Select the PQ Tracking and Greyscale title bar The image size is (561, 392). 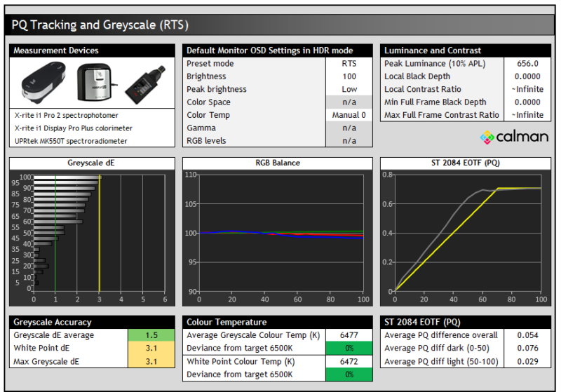tap(280, 25)
